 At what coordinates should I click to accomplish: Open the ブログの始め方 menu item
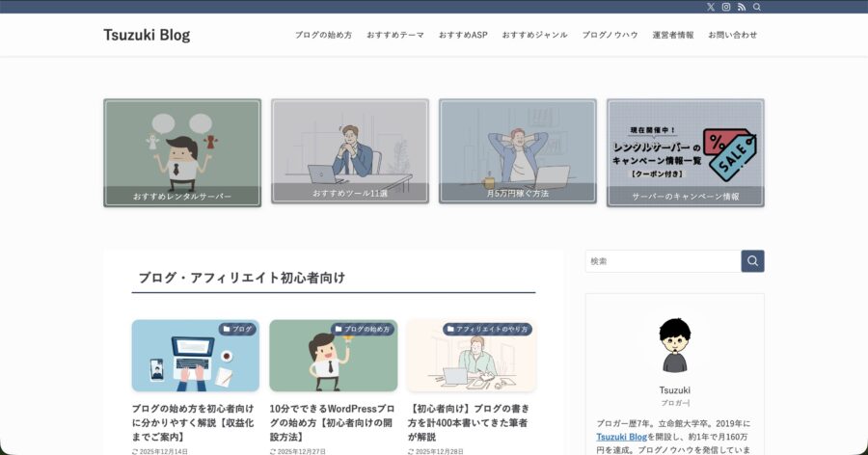point(323,35)
